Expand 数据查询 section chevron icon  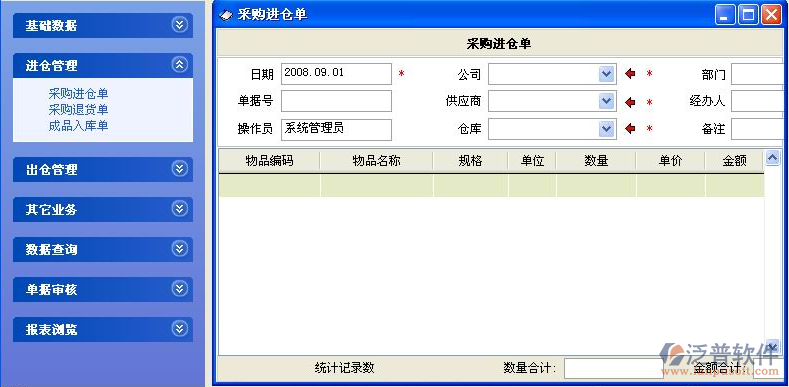(180, 249)
